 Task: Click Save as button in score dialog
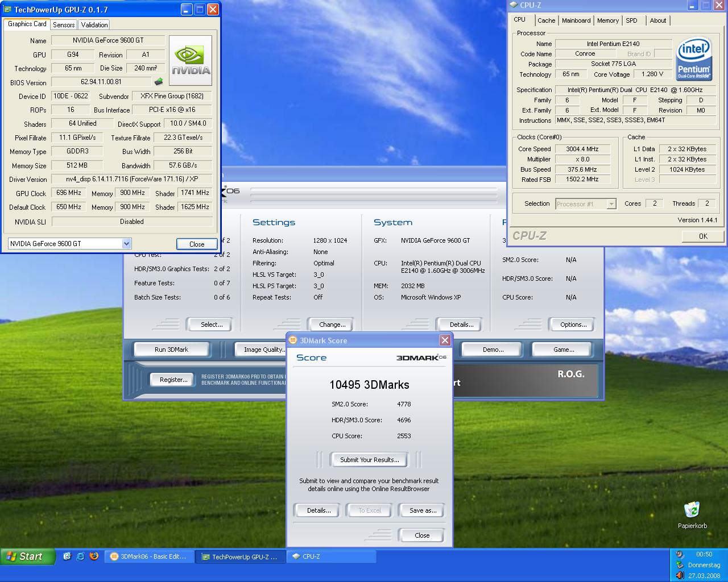tap(423, 510)
